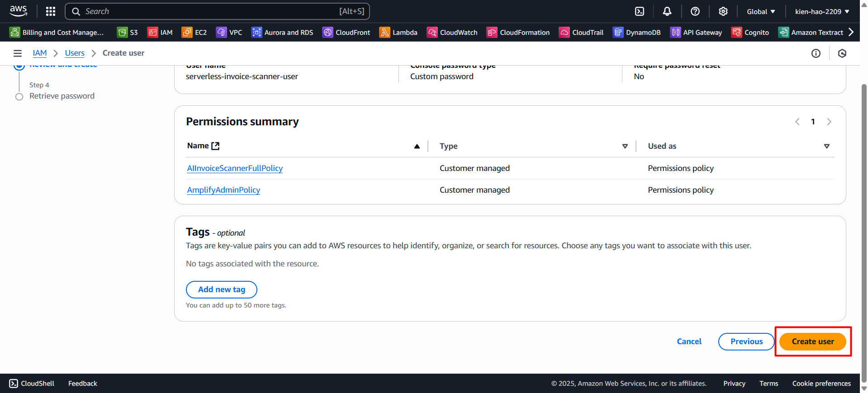Open the IAM service shortcut in favorites bar
Screen dimensions: 868x393
160,33
